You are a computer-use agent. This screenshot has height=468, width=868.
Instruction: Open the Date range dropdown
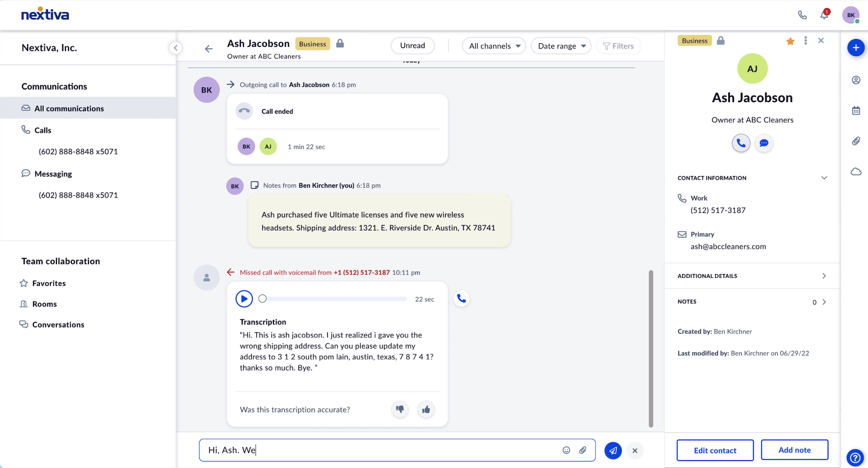click(x=561, y=46)
